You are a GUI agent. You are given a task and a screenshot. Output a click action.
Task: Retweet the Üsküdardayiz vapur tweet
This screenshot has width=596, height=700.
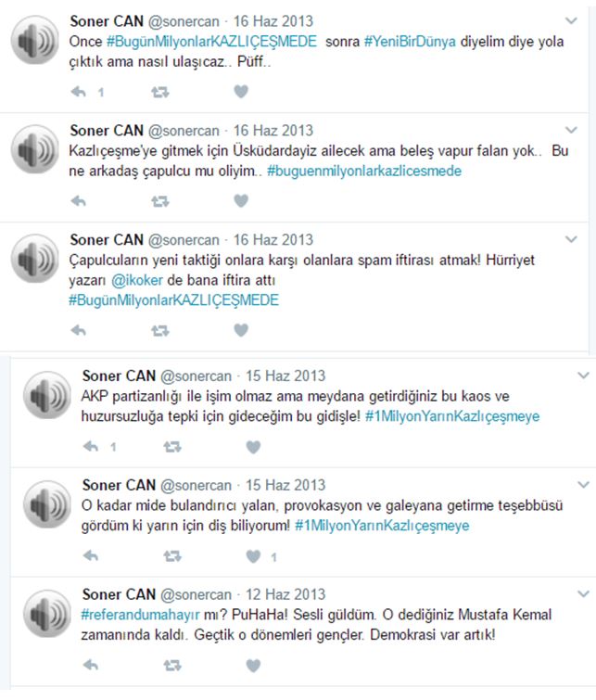coord(159,201)
